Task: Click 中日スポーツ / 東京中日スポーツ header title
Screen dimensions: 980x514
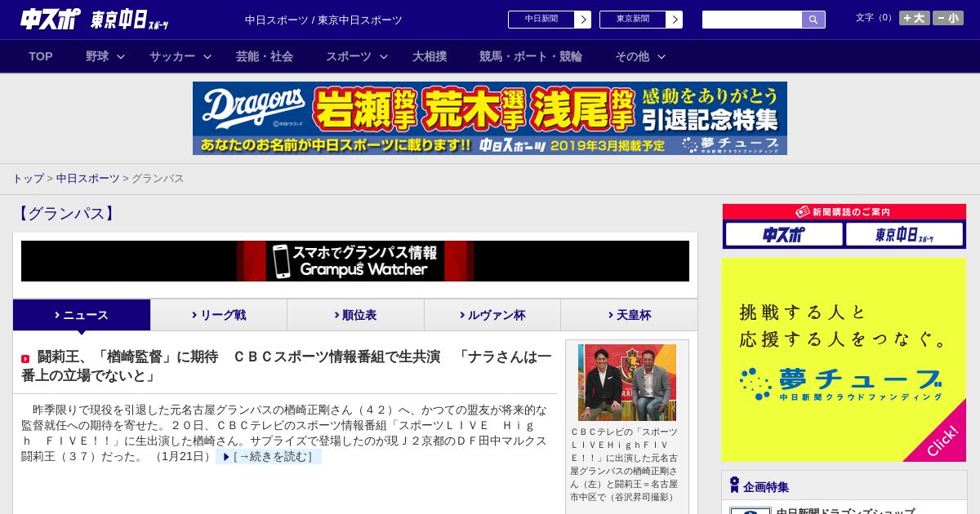Action: [x=323, y=20]
